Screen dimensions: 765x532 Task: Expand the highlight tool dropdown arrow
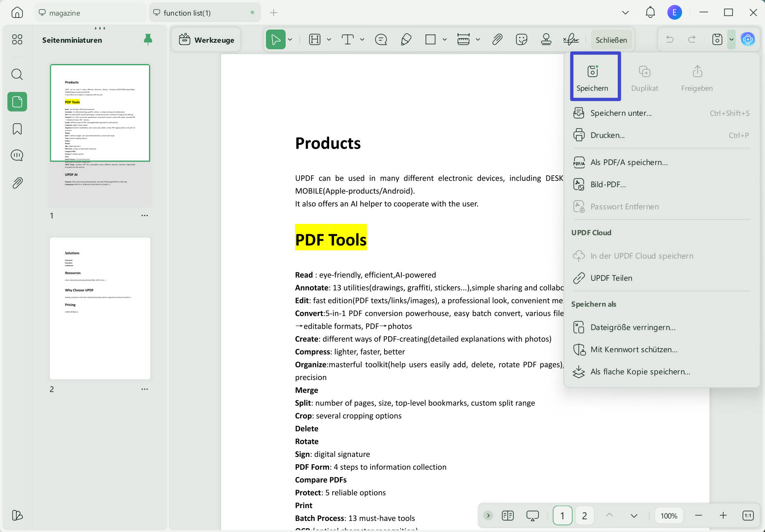[329, 40]
